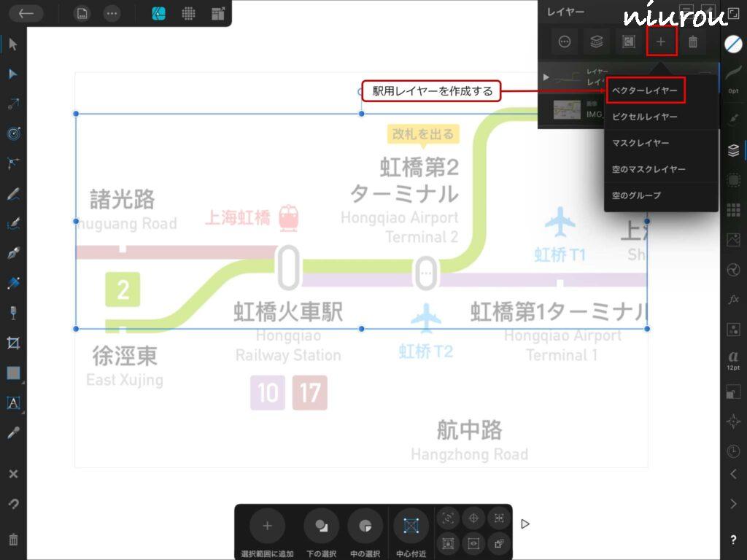Image resolution: width=747 pixels, height=560 pixels.
Task: Choose ピクセルレイヤー from the menu
Action: click(645, 117)
